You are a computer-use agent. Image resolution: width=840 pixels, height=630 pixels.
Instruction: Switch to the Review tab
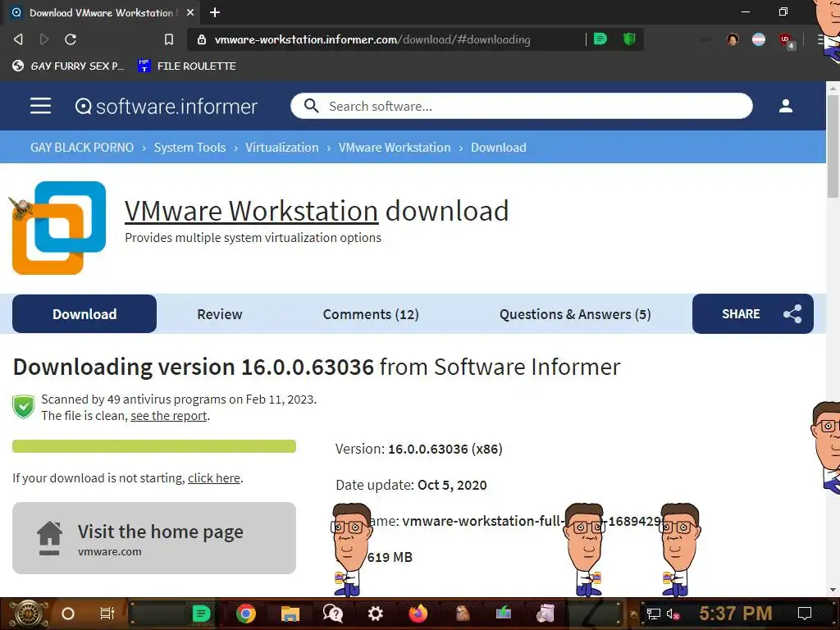pos(220,314)
